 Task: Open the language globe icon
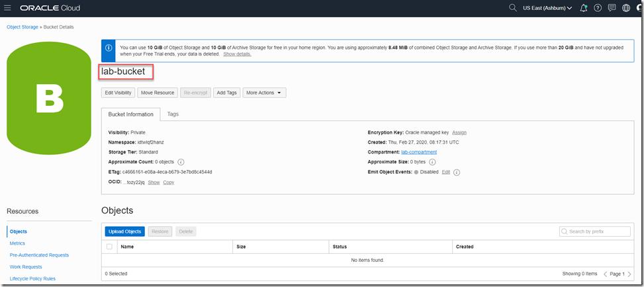(626, 8)
